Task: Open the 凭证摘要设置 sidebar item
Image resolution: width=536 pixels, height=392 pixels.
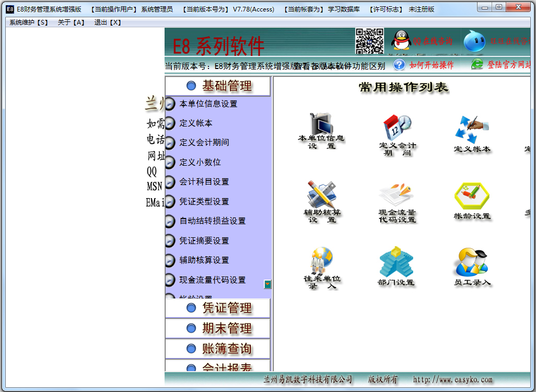Action: coord(204,241)
